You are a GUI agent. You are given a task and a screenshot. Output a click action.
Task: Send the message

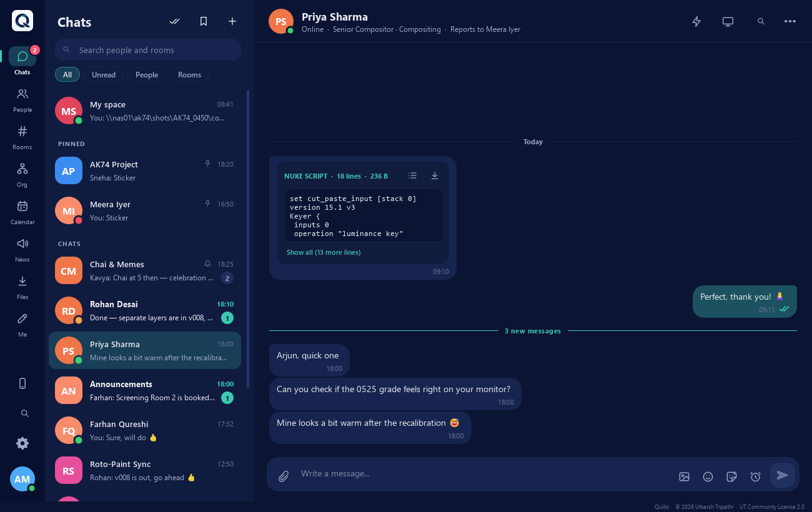pos(783,475)
